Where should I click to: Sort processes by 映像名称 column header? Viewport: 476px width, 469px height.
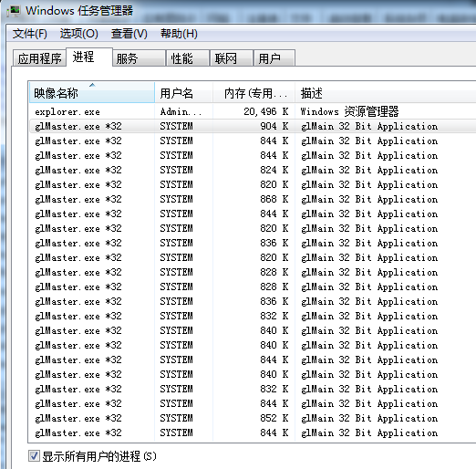coord(92,92)
